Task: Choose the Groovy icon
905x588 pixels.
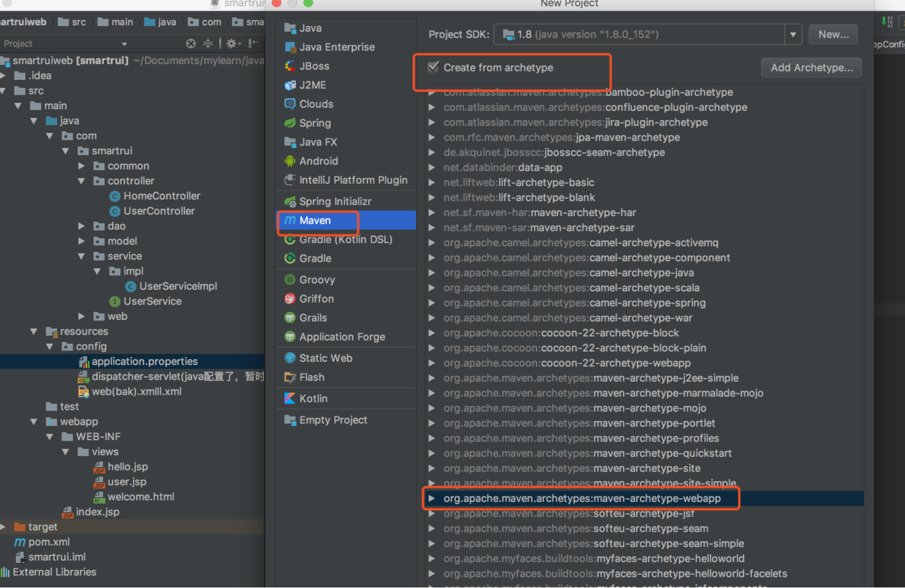Action: [x=290, y=280]
